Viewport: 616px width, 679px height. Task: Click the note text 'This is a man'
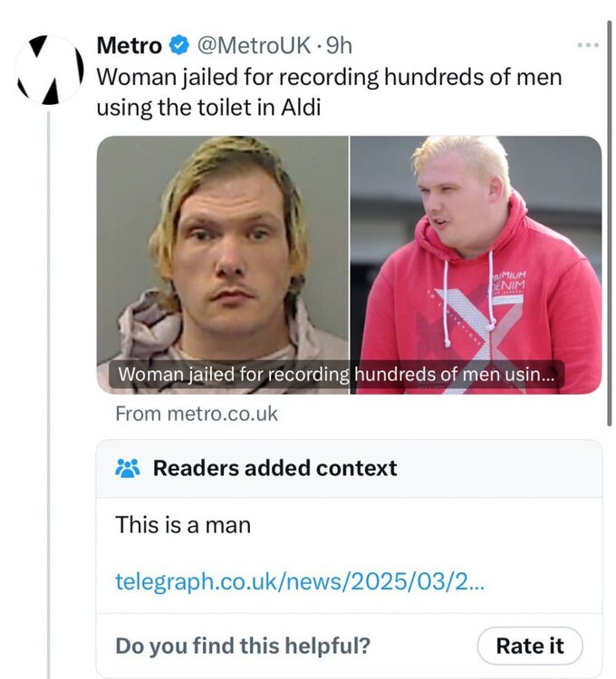tap(183, 524)
